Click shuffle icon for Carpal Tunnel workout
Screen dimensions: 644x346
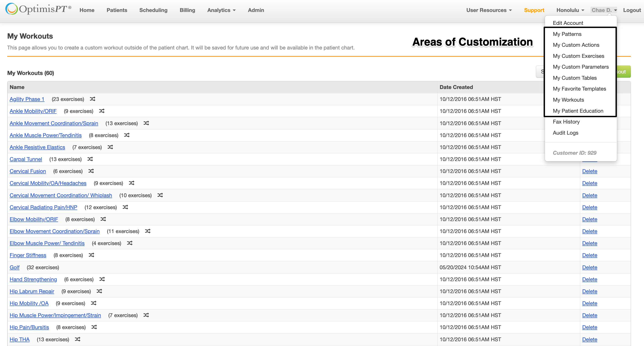(x=90, y=159)
